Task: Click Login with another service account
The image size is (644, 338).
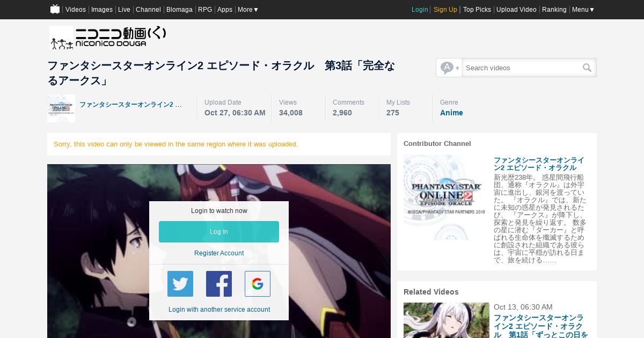Action: point(219,310)
